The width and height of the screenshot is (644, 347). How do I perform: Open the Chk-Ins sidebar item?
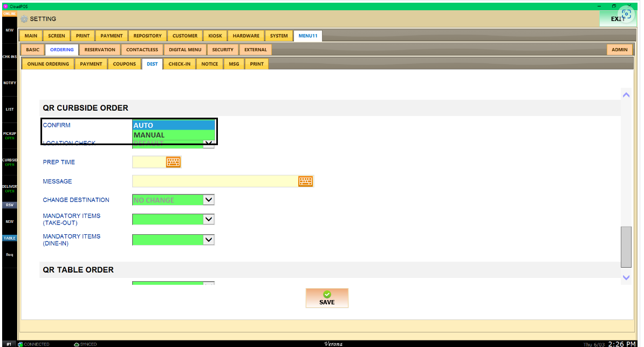[10, 56]
